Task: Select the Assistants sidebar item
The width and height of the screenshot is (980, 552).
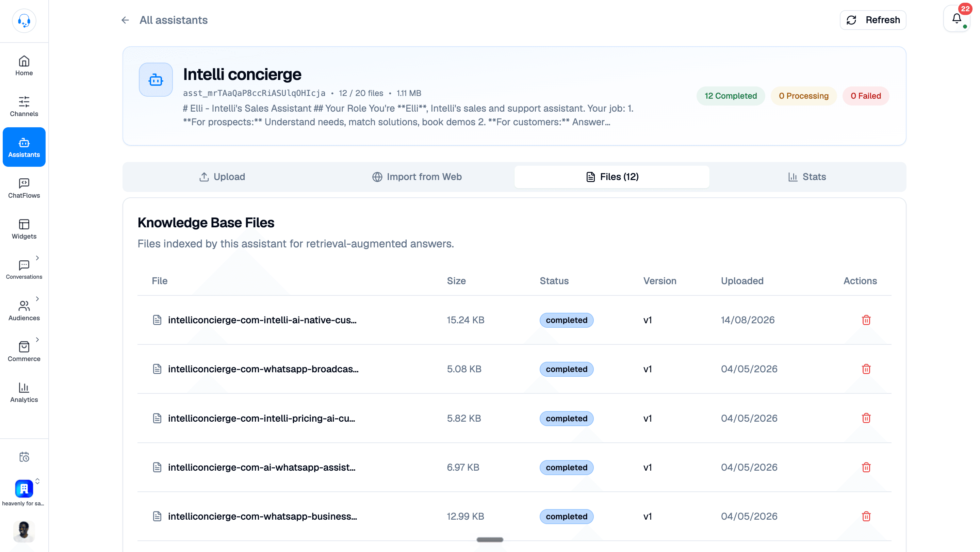Action: [x=24, y=147]
